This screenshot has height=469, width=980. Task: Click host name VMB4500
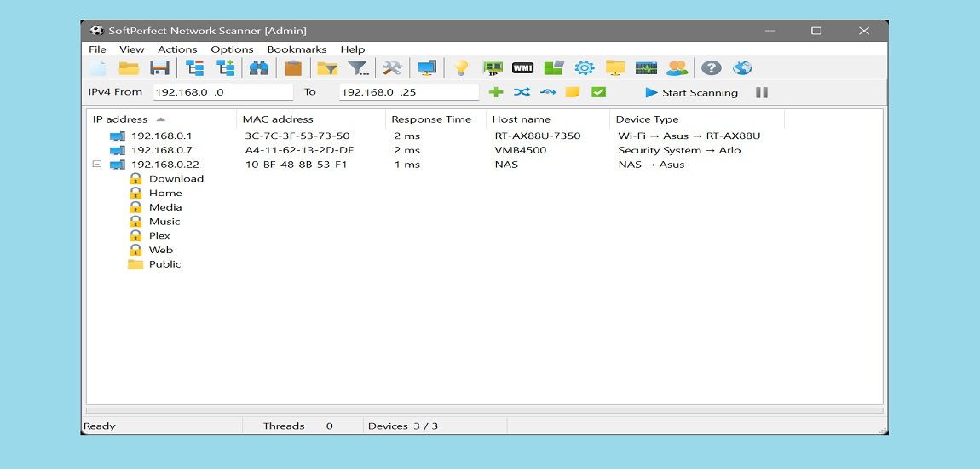tap(520, 150)
